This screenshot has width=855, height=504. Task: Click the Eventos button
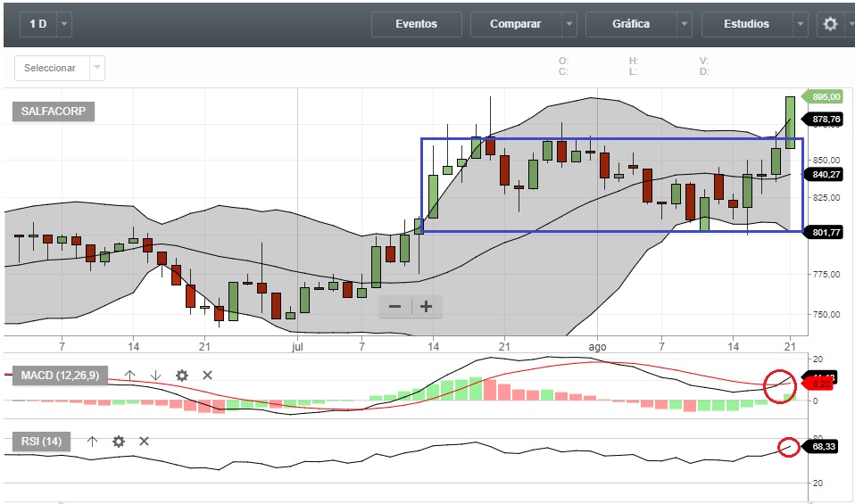tap(417, 24)
